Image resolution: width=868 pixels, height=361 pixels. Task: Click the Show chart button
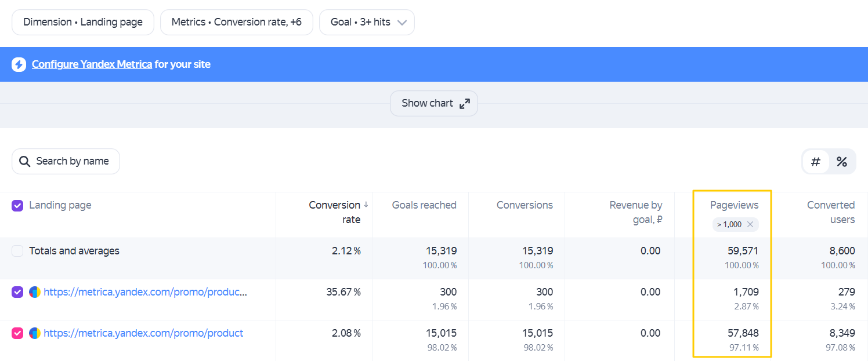[434, 103]
